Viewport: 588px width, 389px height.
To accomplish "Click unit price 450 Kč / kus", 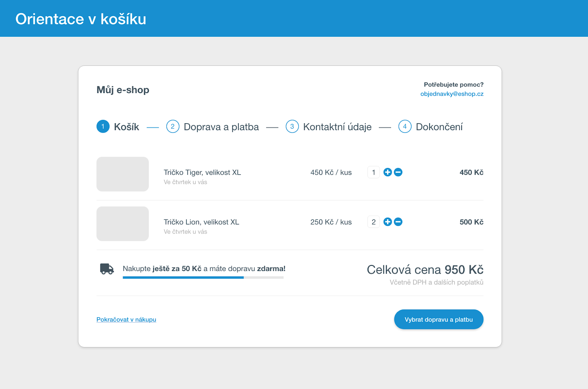I will (x=331, y=172).
